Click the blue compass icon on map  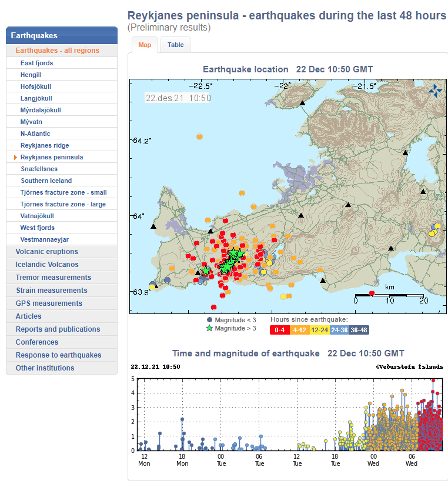coord(435,89)
